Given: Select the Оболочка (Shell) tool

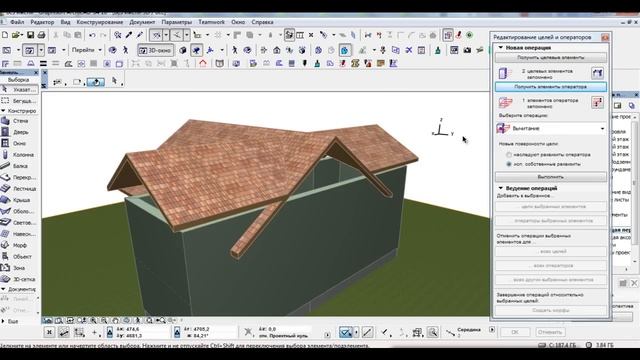Looking at the screenshot, I should pyautogui.click(x=19, y=211).
